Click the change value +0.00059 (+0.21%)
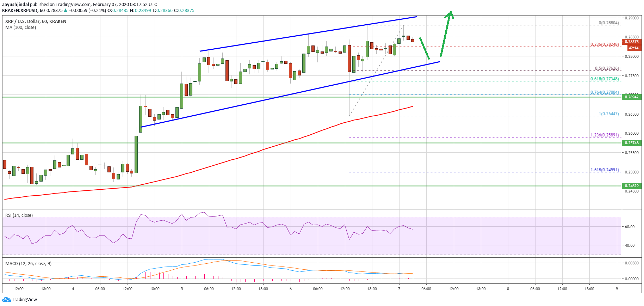The image size is (644, 306). point(87,11)
